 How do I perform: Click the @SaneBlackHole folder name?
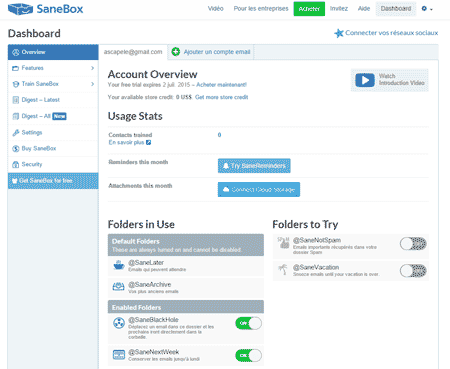coord(153,320)
